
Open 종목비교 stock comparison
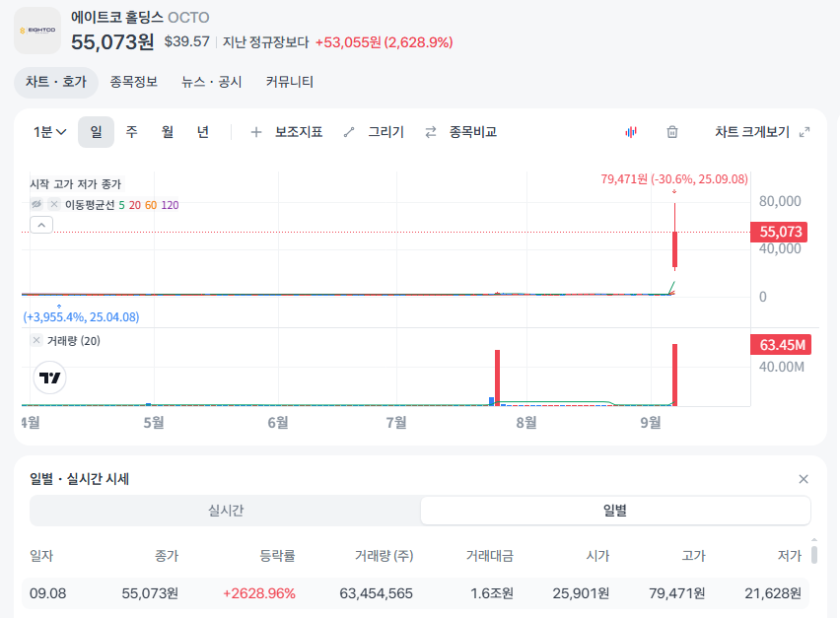472,132
